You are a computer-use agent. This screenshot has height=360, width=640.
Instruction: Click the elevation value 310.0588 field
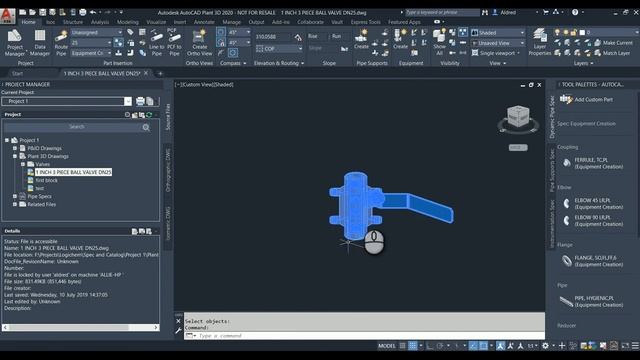[274, 37]
